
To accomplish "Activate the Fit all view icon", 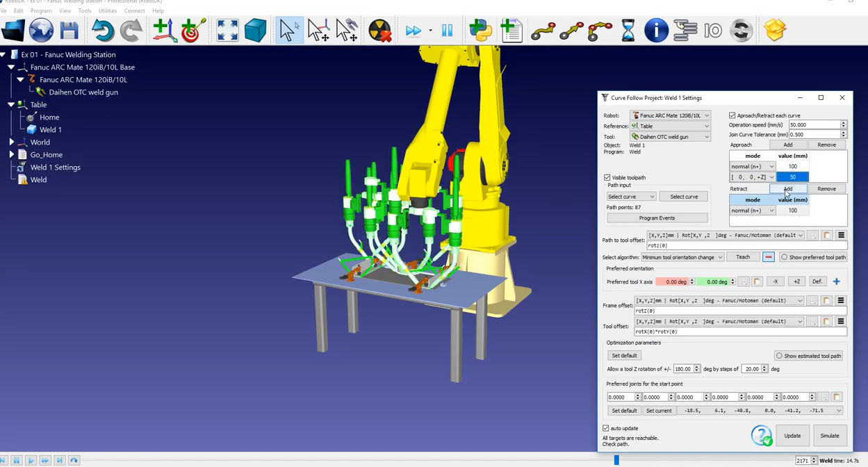I will (227, 30).
